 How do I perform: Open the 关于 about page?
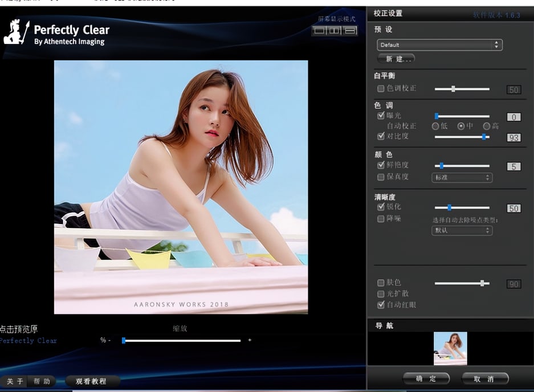coord(15,381)
